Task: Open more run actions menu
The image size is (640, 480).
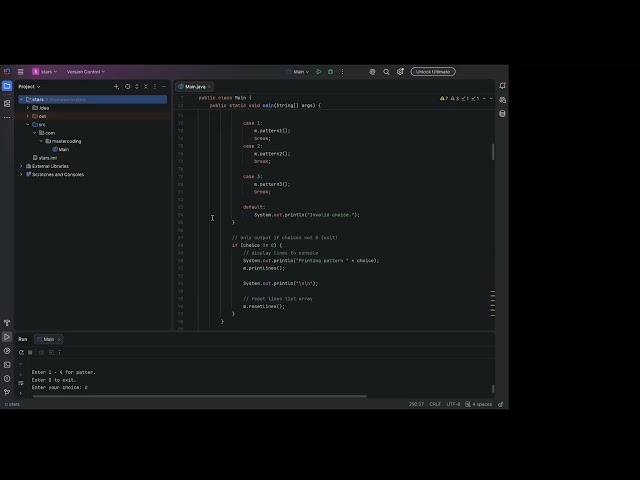Action: tap(342, 72)
